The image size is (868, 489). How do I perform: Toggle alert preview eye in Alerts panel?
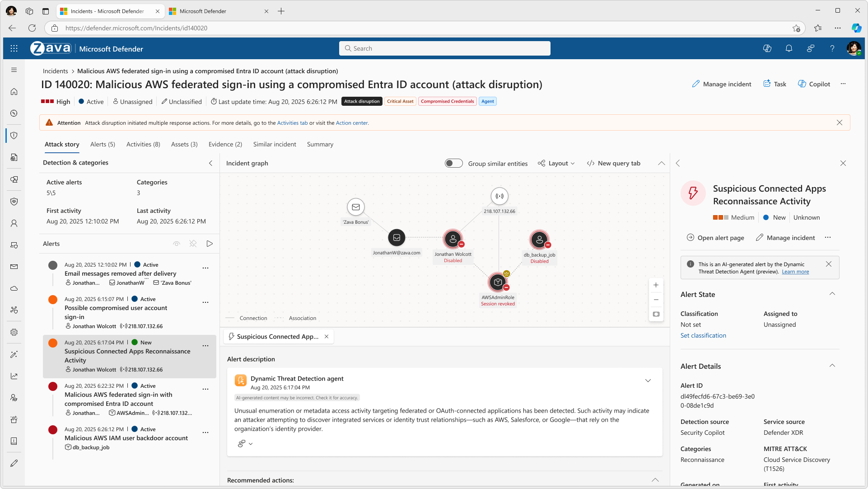[176, 244]
